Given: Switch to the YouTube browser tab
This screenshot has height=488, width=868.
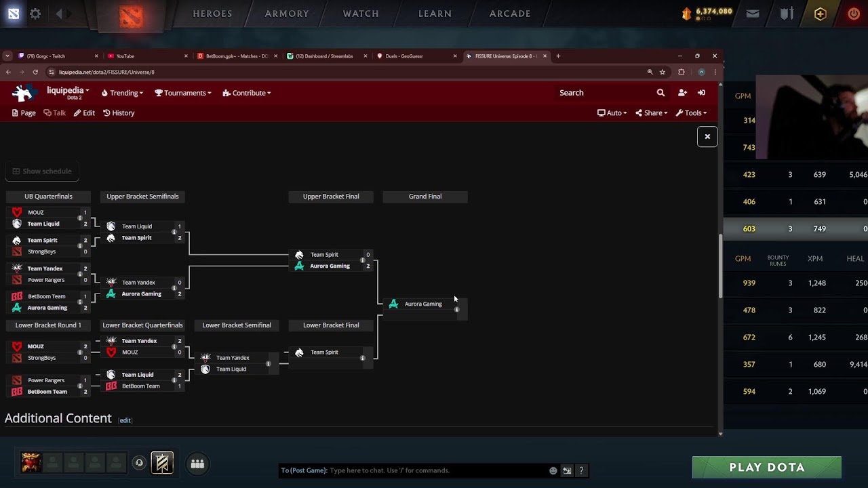Looking at the screenshot, I should [x=147, y=56].
